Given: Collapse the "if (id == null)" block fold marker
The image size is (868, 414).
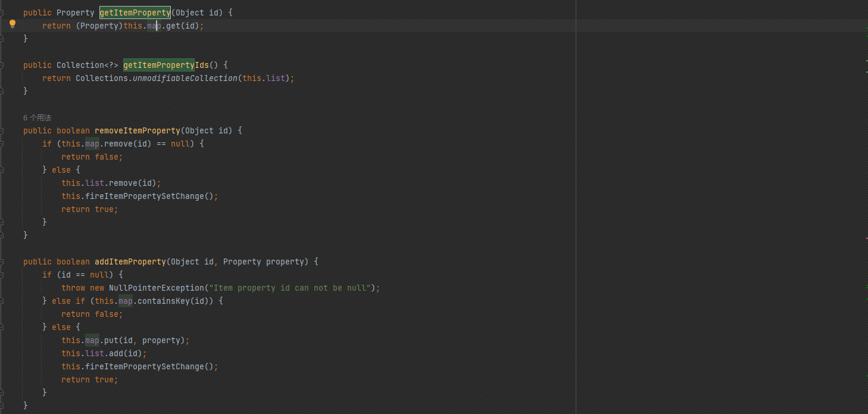Looking at the screenshot, I should point(2,274).
